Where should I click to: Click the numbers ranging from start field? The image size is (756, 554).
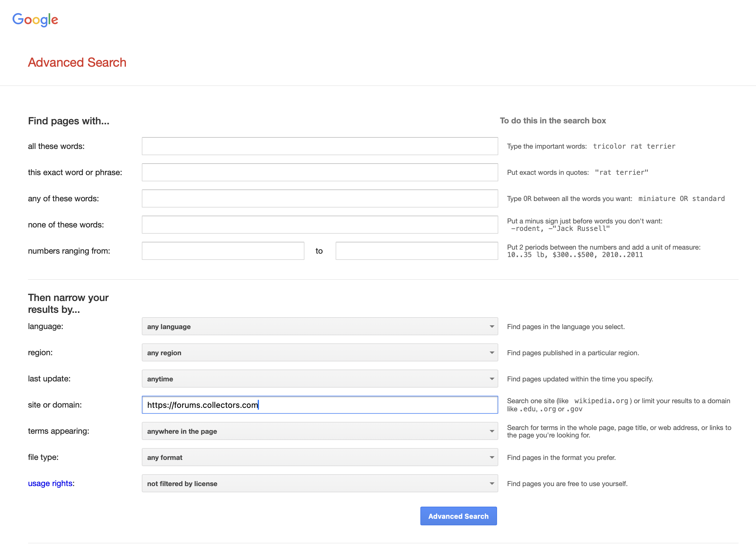pyautogui.click(x=223, y=251)
